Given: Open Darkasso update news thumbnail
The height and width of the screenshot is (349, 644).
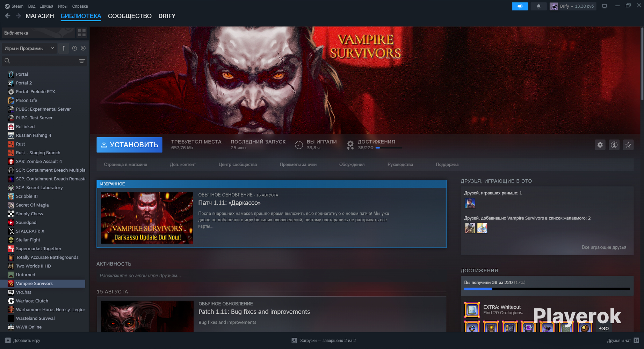Looking at the screenshot, I should point(147,218).
